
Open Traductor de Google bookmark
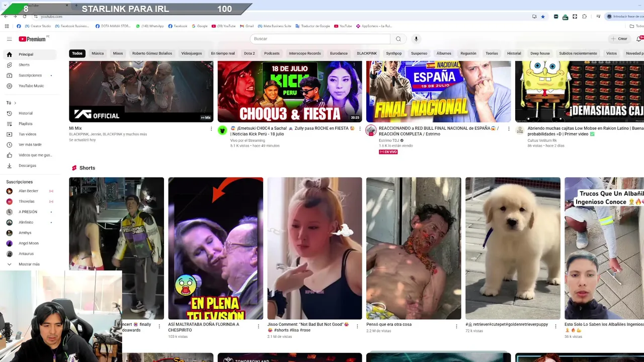[x=312, y=26]
